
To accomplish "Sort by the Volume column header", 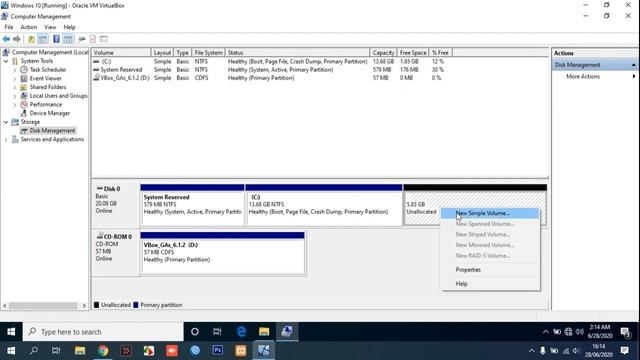I will (x=121, y=53).
